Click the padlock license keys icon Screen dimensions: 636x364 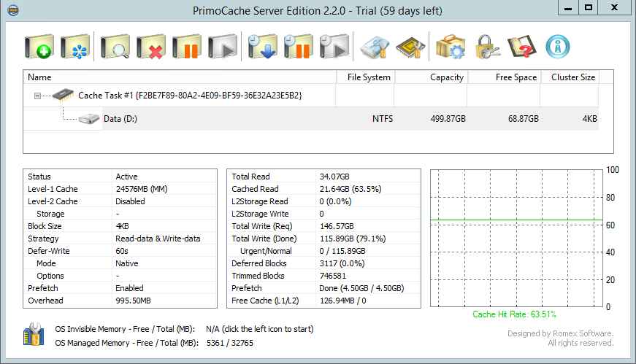(x=486, y=47)
